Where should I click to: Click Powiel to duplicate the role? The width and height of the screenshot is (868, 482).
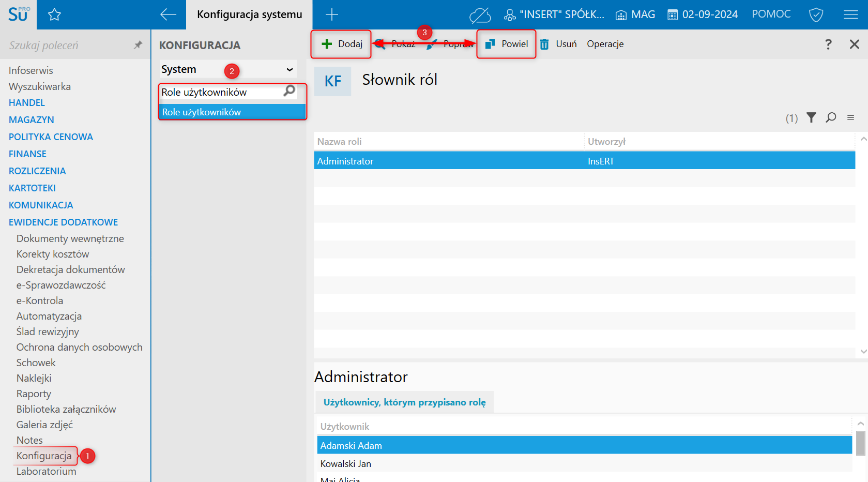click(506, 44)
